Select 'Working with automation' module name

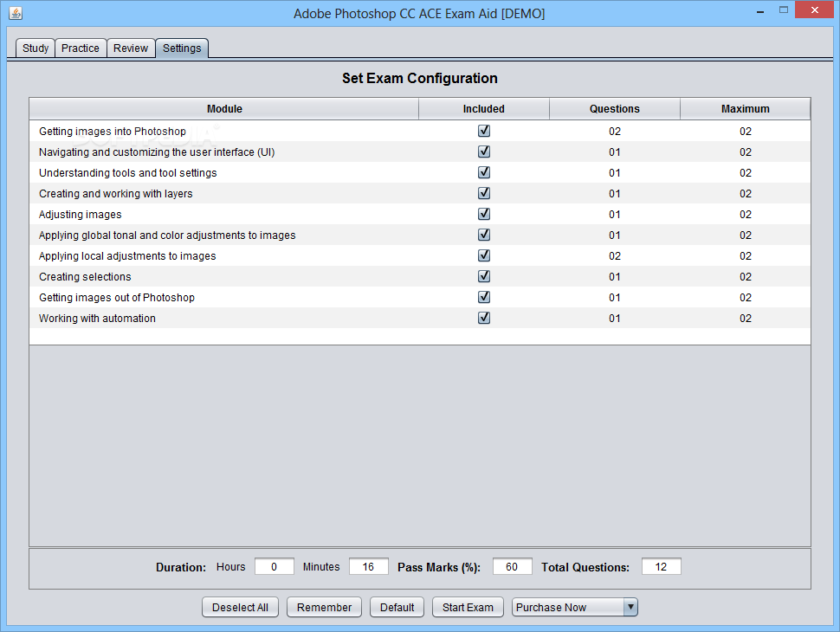pos(98,318)
